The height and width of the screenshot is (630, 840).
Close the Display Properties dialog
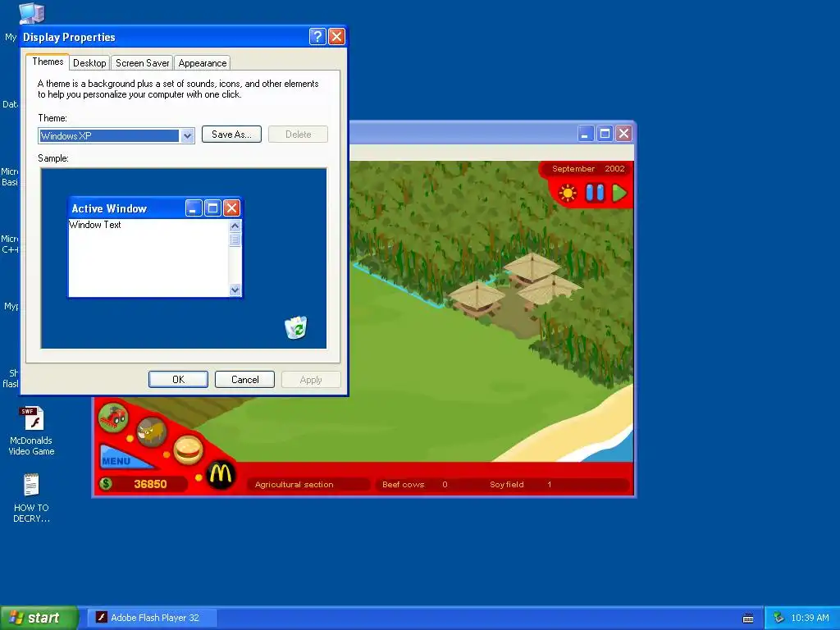[336, 36]
